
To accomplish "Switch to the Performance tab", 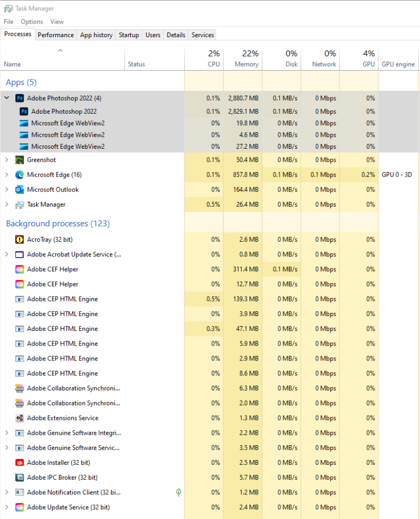I will click(x=56, y=35).
